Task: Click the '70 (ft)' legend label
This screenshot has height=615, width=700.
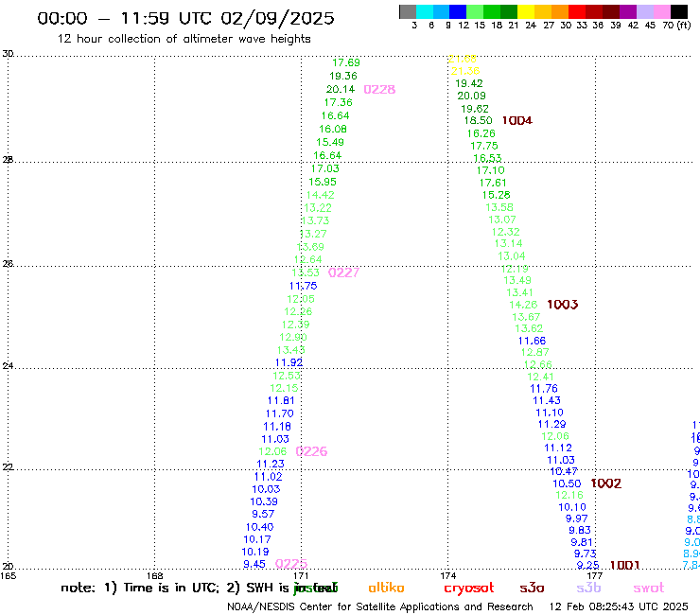Action: click(676, 26)
